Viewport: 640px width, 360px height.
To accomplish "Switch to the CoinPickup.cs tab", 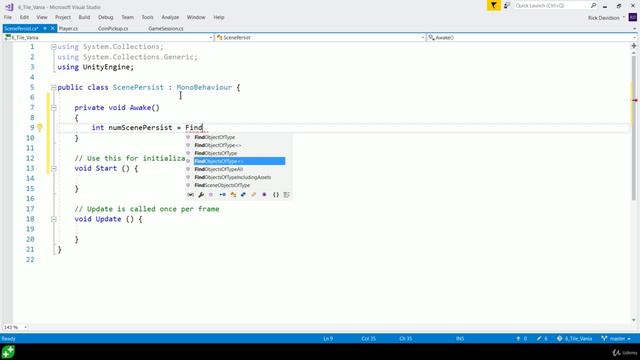I will pos(113,29).
